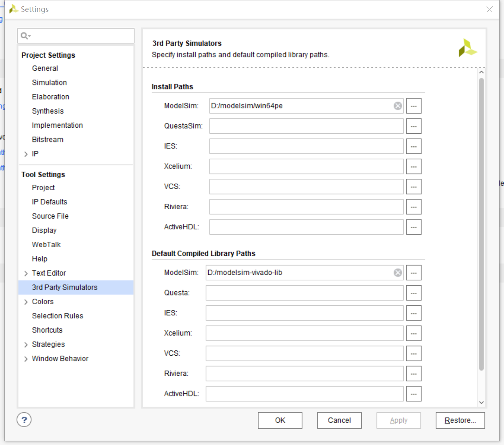
Task: Click OK to confirm settings
Action: (280, 420)
